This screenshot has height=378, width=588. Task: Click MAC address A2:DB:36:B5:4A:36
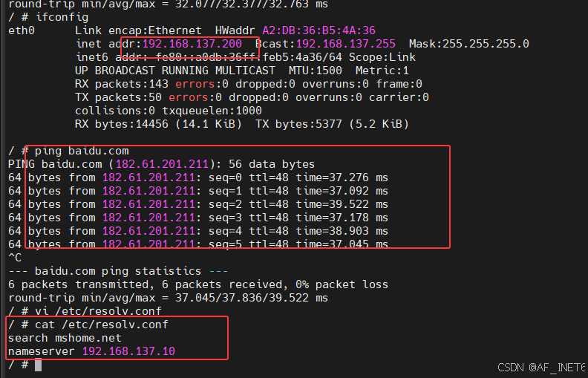318,30
